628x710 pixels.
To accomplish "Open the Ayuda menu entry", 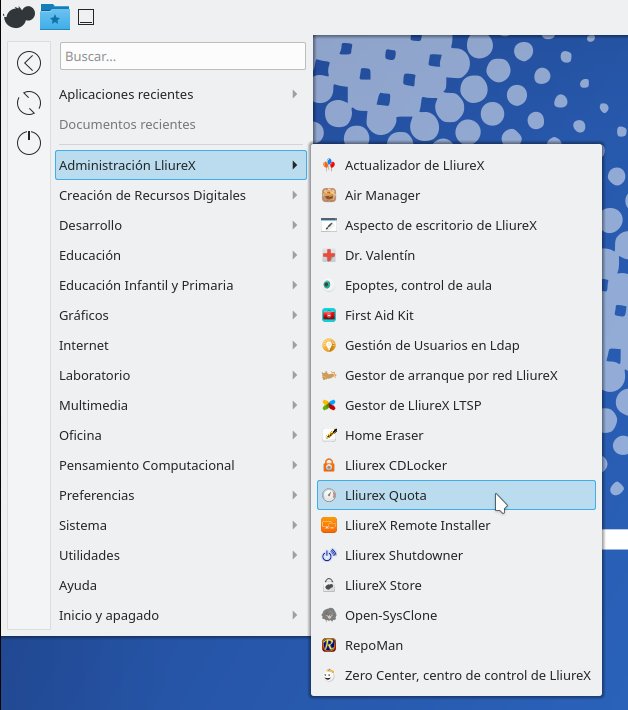I will pos(181,585).
